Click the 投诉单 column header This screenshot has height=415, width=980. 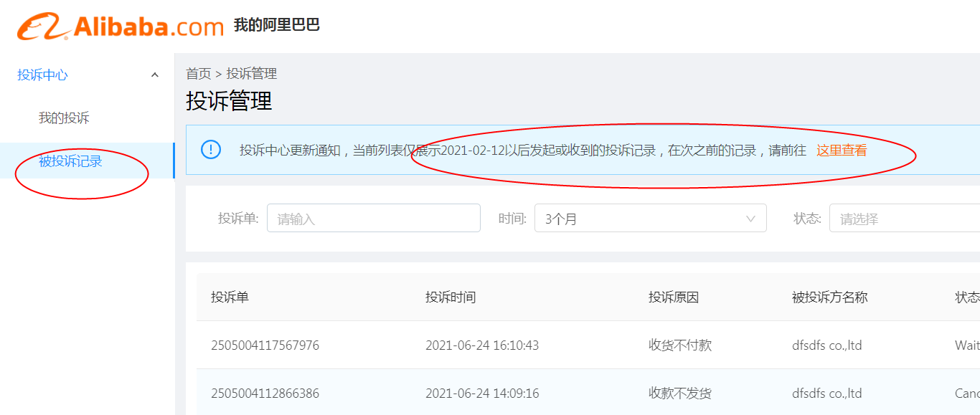click(x=230, y=297)
